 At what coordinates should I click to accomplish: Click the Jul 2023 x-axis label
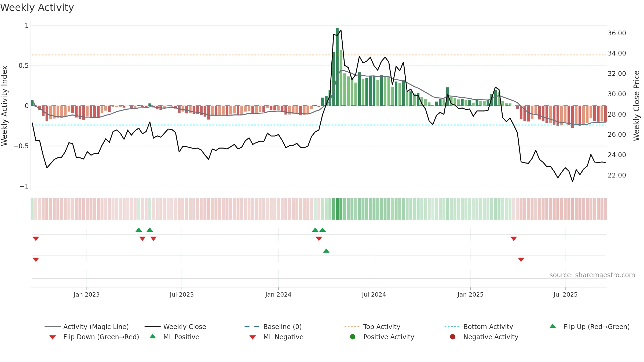(x=182, y=295)
